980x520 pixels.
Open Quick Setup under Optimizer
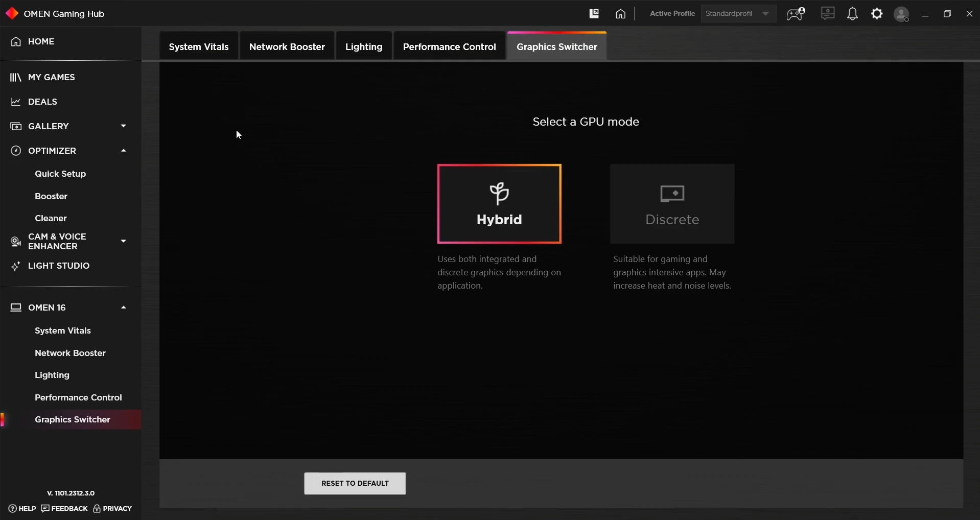point(60,173)
